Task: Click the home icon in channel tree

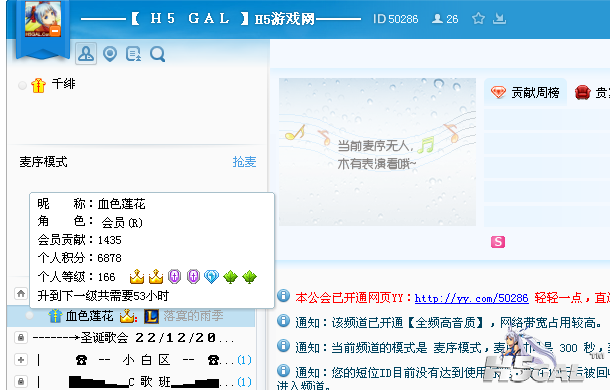Action: tap(21, 293)
